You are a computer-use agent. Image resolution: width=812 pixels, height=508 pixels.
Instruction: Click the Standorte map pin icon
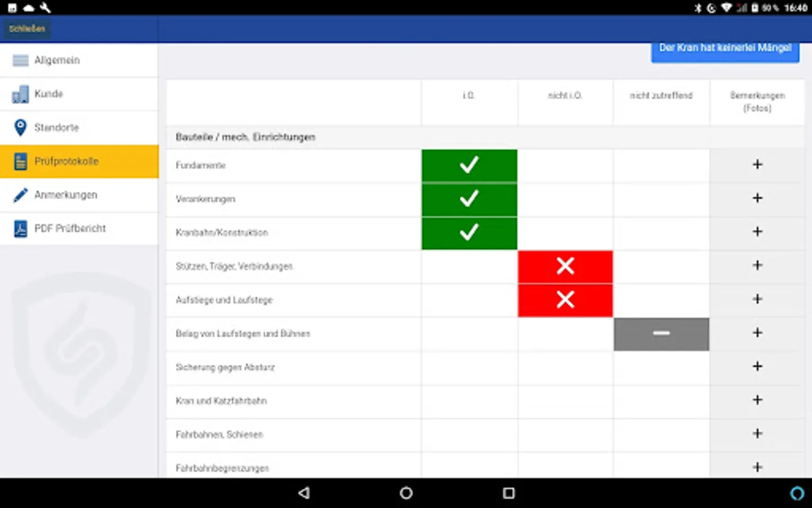tap(20, 128)
